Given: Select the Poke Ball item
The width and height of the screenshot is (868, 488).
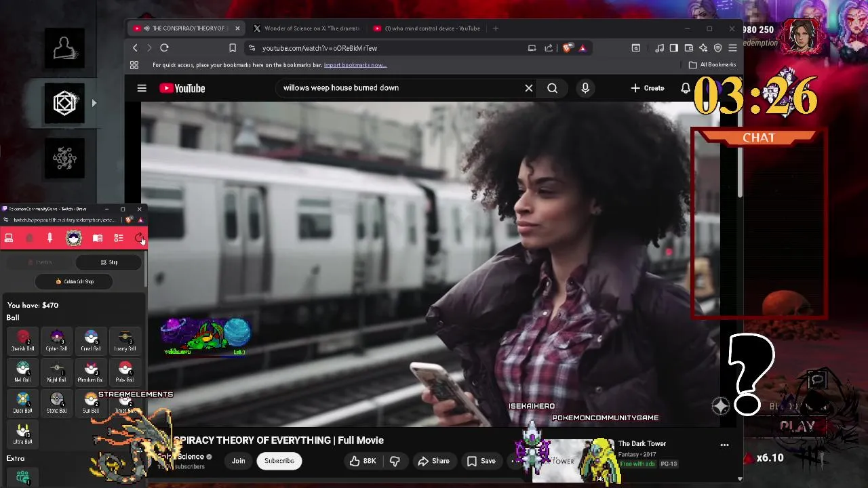Looking at the screenshot, I should [x=125, y=371].
